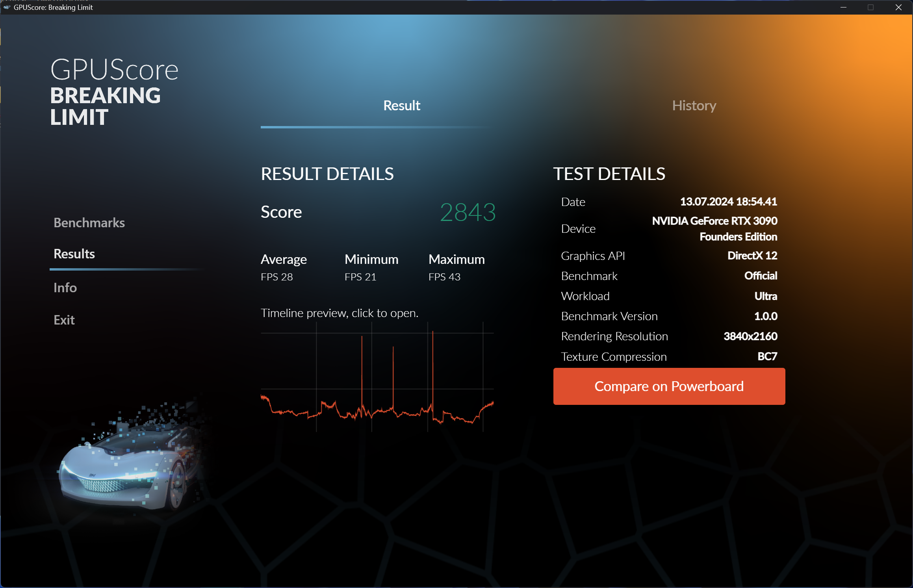The height and width of the screenshot is (588, 913).
Task: Open the Info page
Action: [x=65, y=288]
